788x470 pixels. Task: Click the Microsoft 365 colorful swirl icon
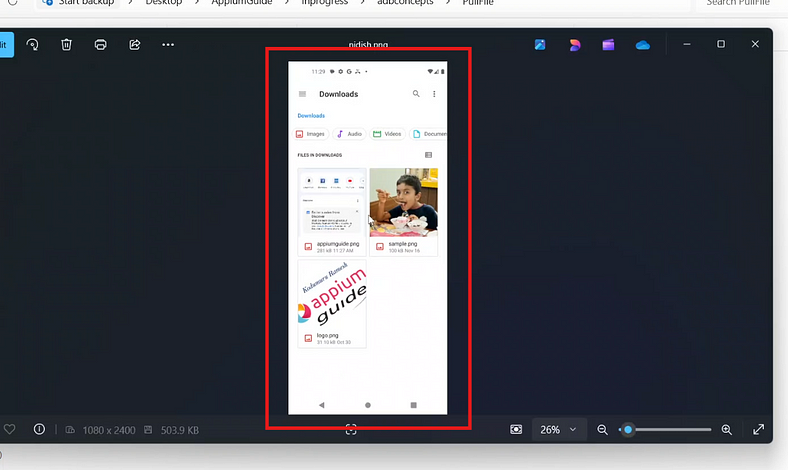point(574,45)
